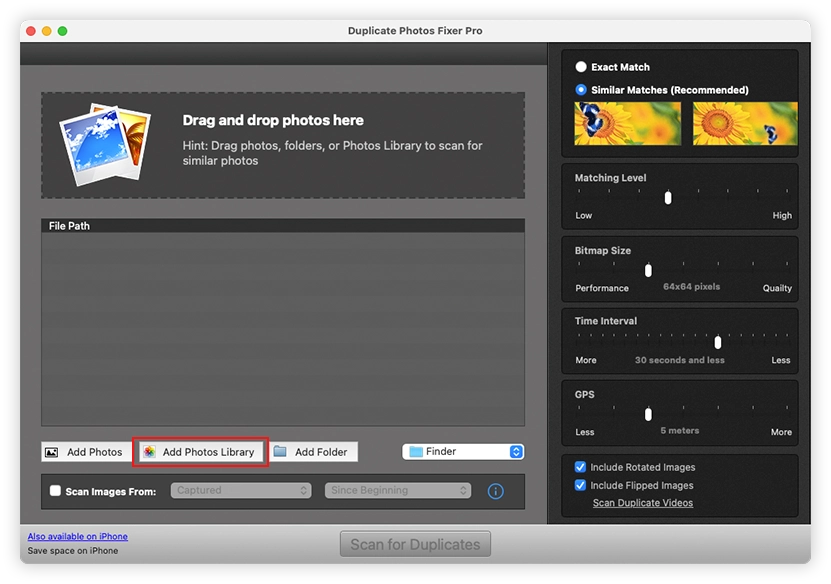Select the Exact Match radio button
Screen dimensions: 831x584
581,67
